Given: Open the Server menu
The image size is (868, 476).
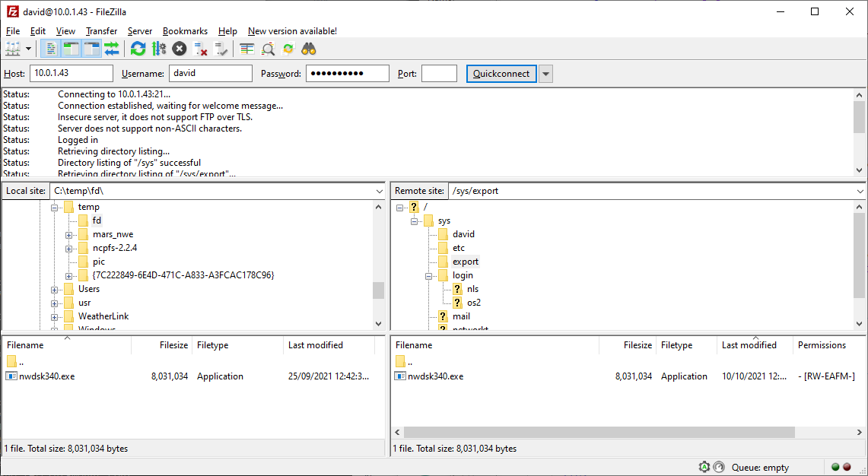Looking at the screenshot, I should pos(140,31).
